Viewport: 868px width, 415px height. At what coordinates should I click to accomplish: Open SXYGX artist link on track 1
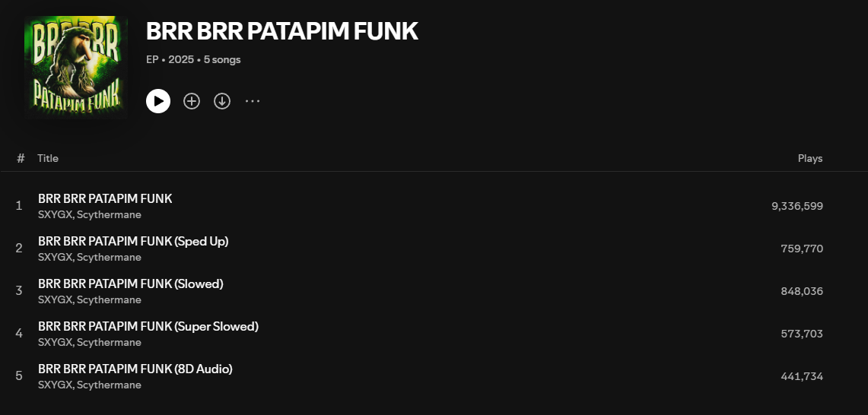(x=55, y=215)
